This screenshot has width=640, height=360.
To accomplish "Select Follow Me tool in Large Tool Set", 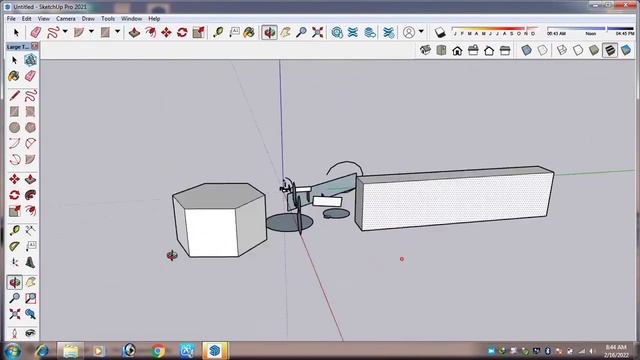I will tap(30, 195).
